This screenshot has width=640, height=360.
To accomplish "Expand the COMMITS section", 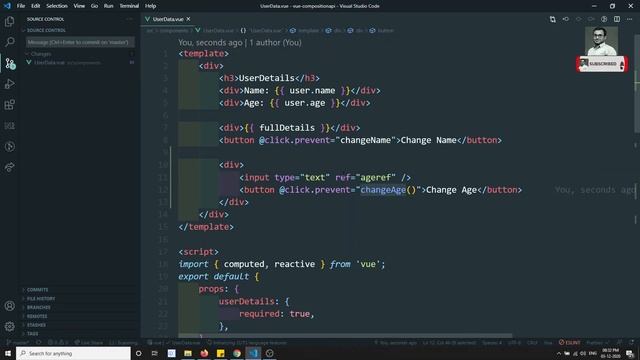I will click(38, 290).
